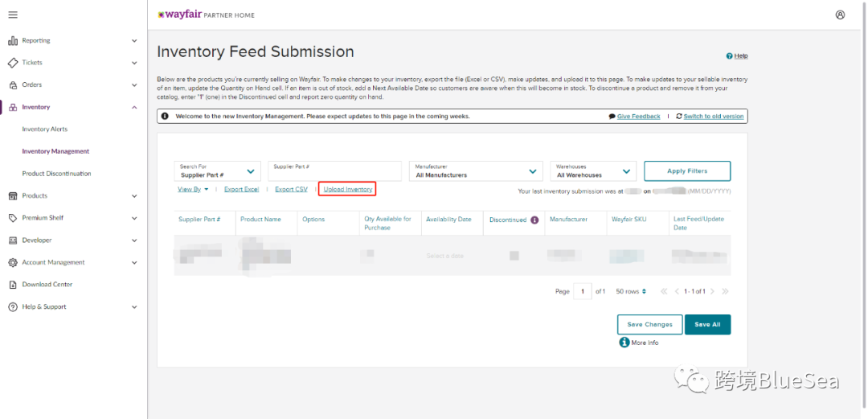Click the Give Feedback link

coord(638,117)
